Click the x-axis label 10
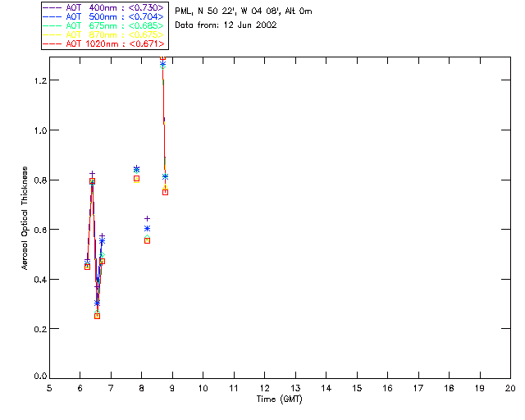525x420 pixels. [203, 388]
